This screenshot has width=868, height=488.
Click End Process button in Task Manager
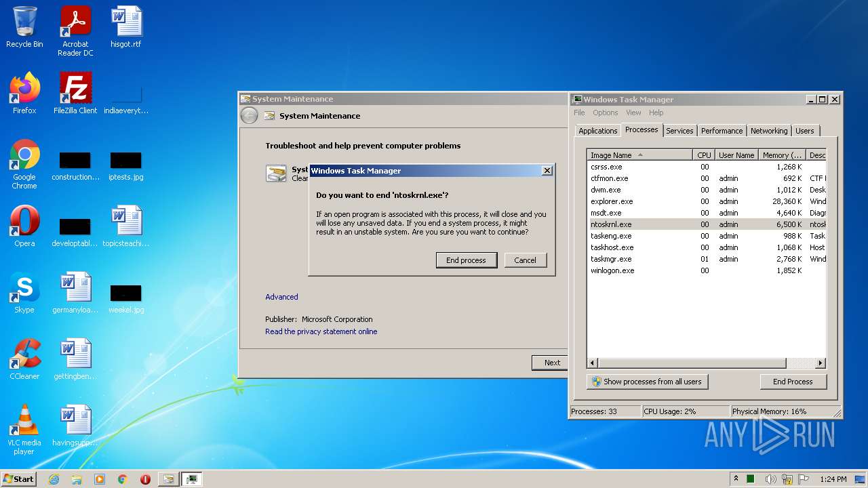point(793,382)
